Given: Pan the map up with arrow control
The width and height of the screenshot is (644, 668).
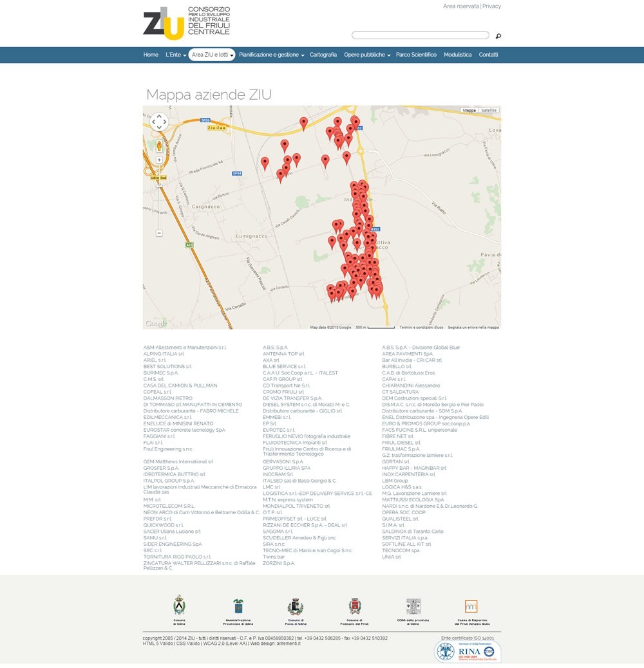Looking at the screenshot, I should 159,116.
